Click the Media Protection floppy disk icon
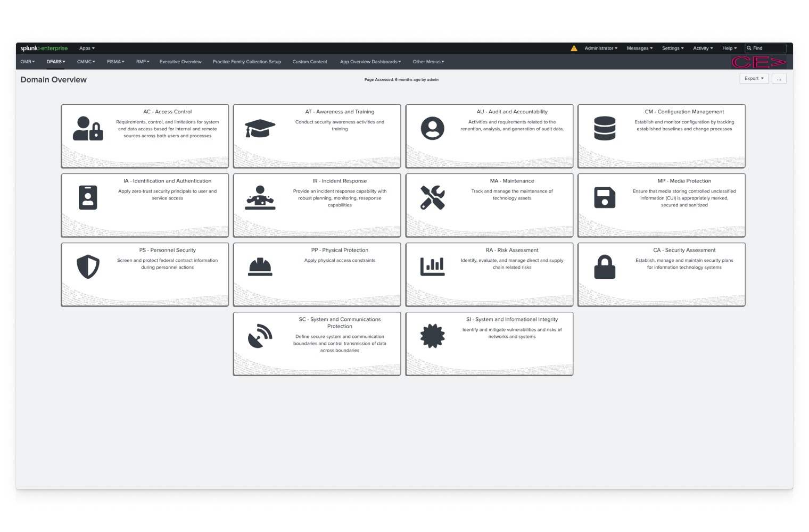The width and height of the screenshot is (809, 532). click(605, 198)
